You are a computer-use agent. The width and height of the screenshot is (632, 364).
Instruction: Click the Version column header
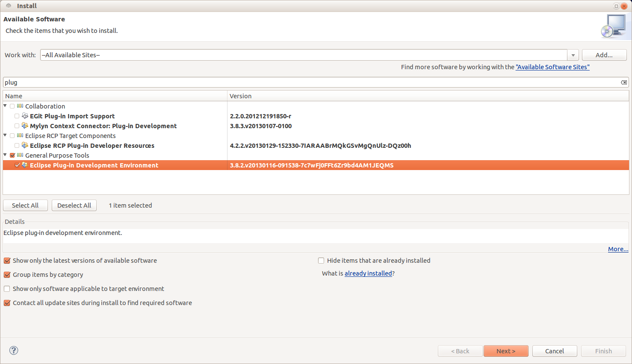click(x=428, y=96)
